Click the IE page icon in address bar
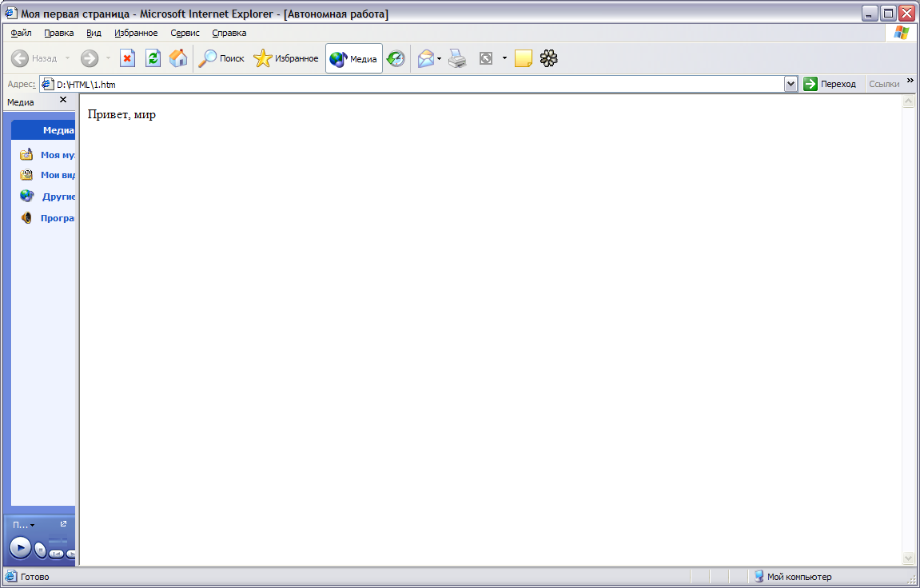Screen dimensions: 920x588 pyautogui.click(x=48, y=85)
